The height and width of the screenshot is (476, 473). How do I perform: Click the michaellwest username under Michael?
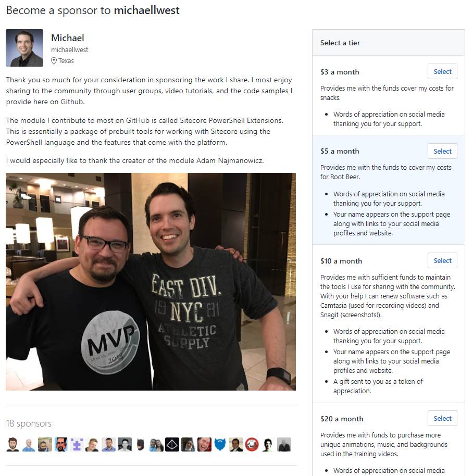[69, 50]
